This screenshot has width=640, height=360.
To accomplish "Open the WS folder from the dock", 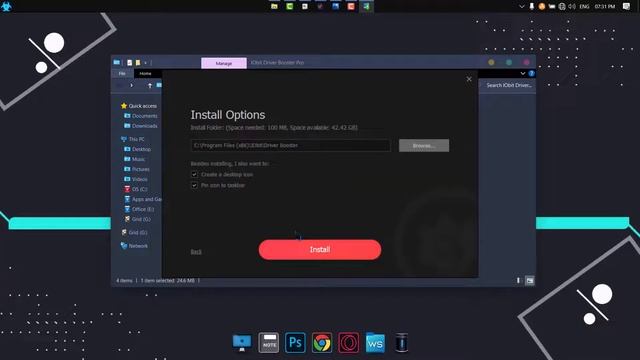I will click(x=375, y=342).
